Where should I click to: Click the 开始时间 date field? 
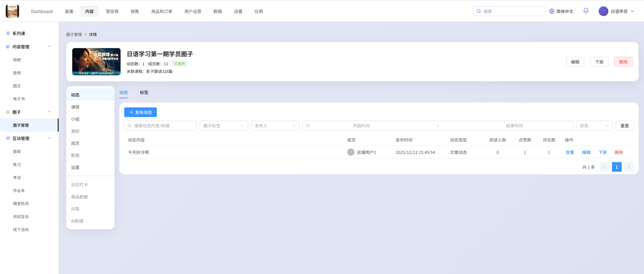point(361,126)
